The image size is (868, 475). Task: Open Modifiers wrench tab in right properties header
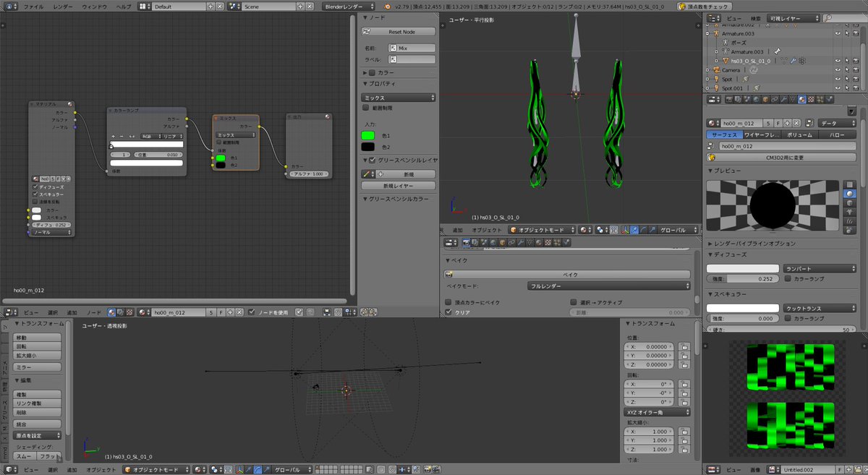783,99
